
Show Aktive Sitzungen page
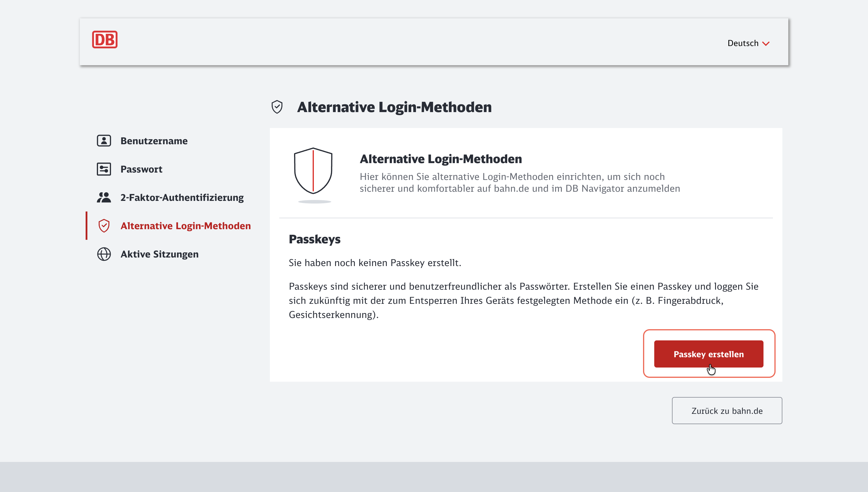click(x=159, y=254)
